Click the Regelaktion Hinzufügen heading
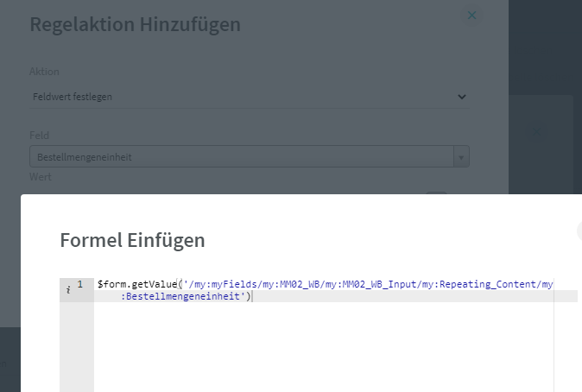The width and height of the screenshot is (582, 392). click(x=135, y=24)
